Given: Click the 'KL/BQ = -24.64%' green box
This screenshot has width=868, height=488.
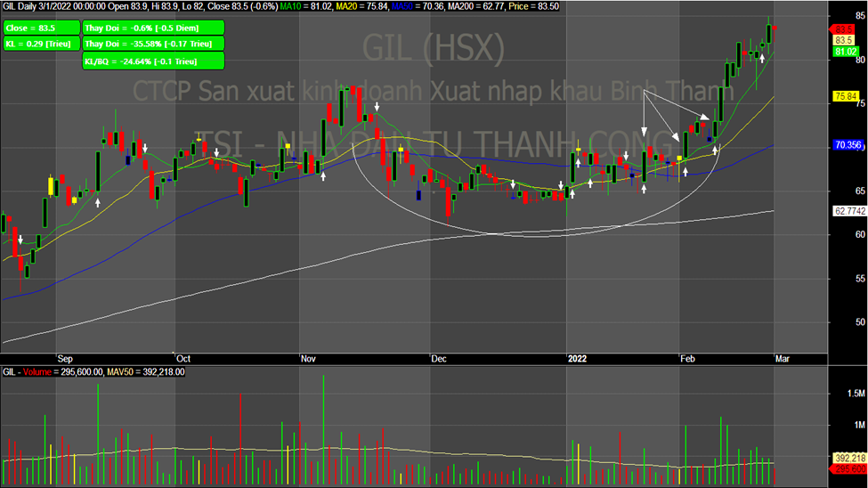Looking at the screenshot, I should (152, 61).
